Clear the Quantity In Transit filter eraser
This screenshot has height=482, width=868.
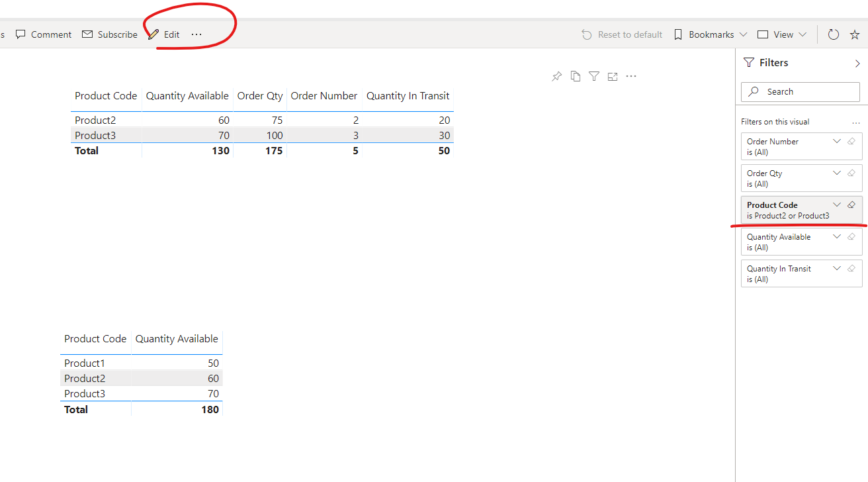point(851,268)
